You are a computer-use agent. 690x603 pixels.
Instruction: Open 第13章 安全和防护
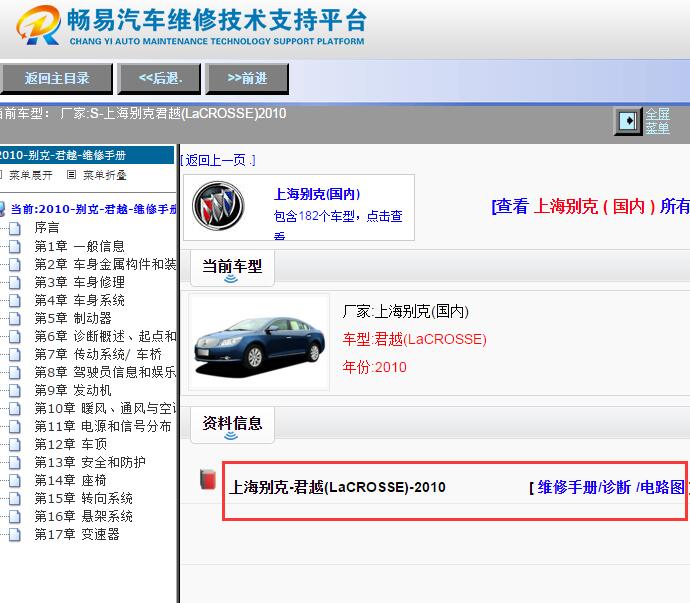90,463
